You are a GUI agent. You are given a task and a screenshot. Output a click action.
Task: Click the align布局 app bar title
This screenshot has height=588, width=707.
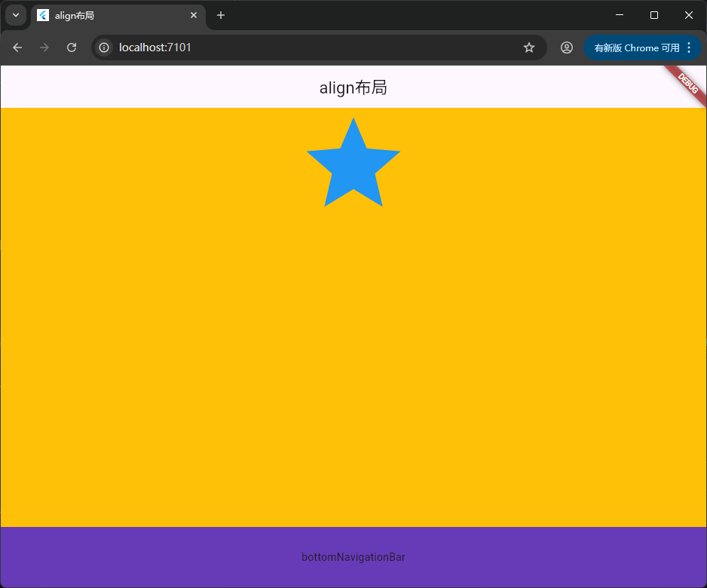pos(353,87)
